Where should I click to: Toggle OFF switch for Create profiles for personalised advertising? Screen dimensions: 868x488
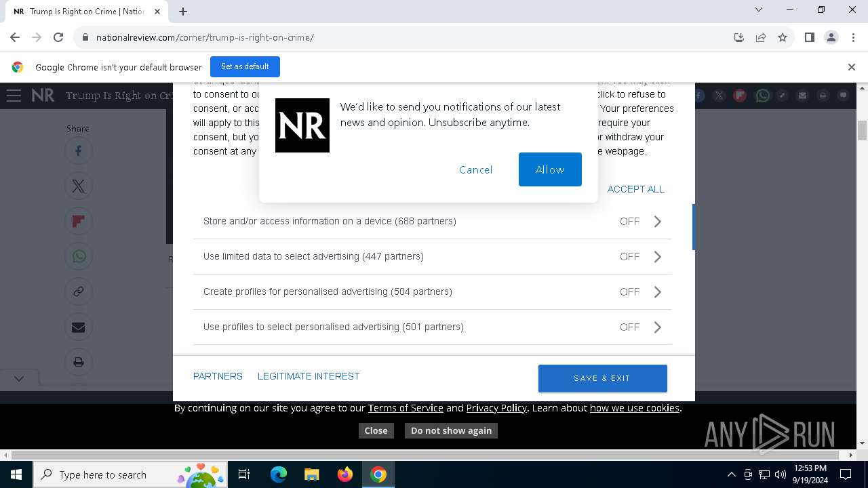tap(629, 292)
